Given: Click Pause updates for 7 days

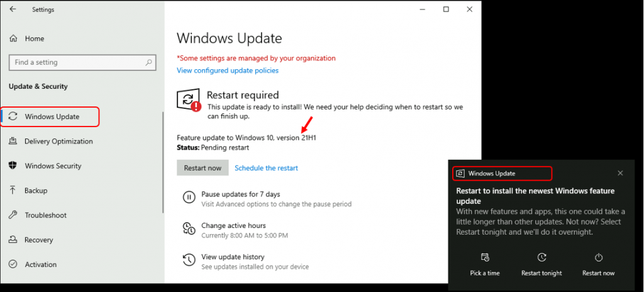Looking at the screenshot, I should (241, 194).
